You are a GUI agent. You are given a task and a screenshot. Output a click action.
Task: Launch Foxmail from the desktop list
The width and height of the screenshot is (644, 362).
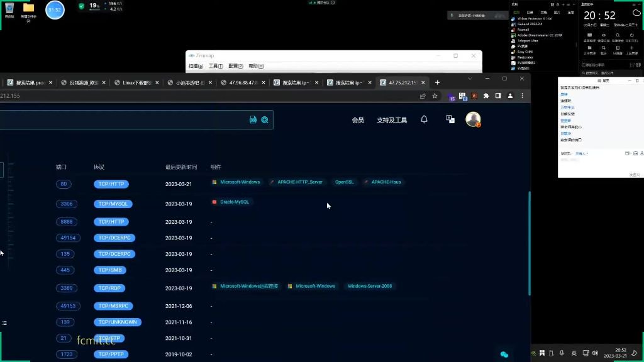(x=523, y=30)
